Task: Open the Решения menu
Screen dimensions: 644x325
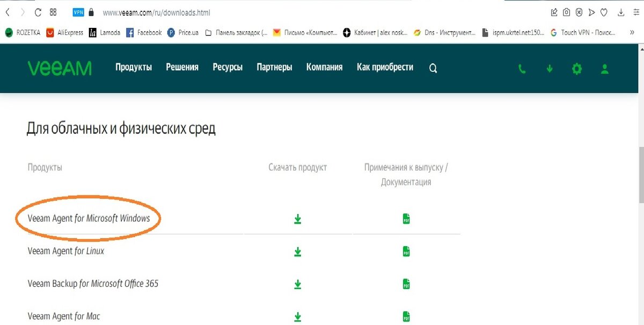Action: click(x=182, y=67)
